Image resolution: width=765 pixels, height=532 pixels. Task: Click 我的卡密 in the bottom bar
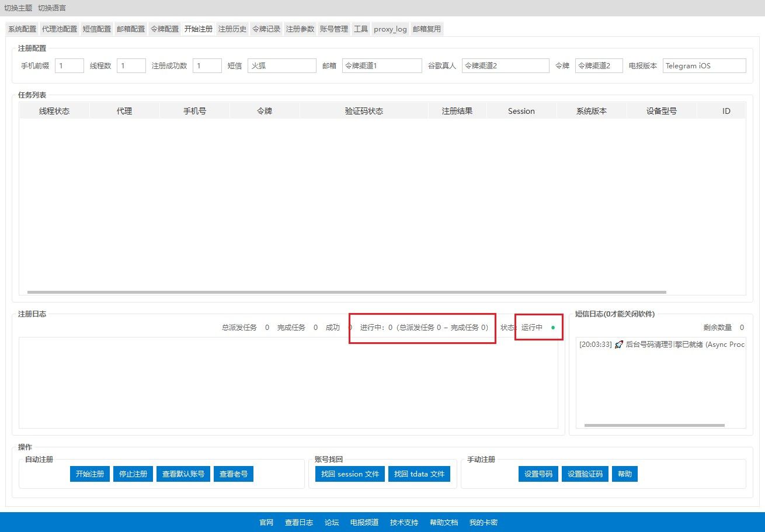click(x=484, y=523)
